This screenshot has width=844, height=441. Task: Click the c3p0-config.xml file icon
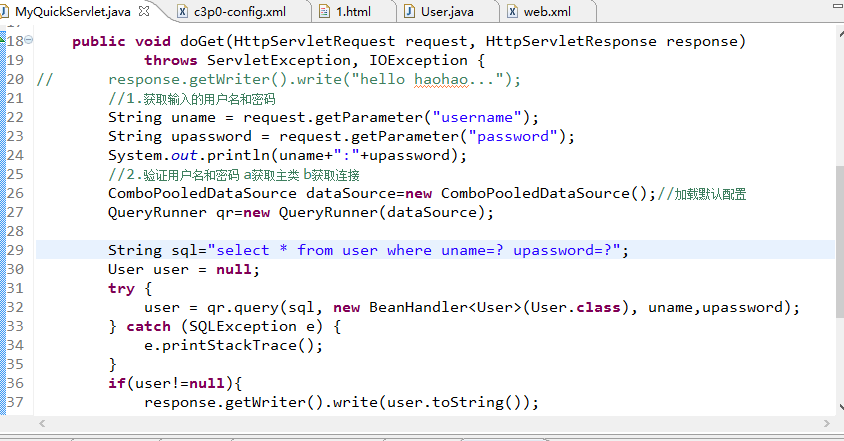point(184,12)
